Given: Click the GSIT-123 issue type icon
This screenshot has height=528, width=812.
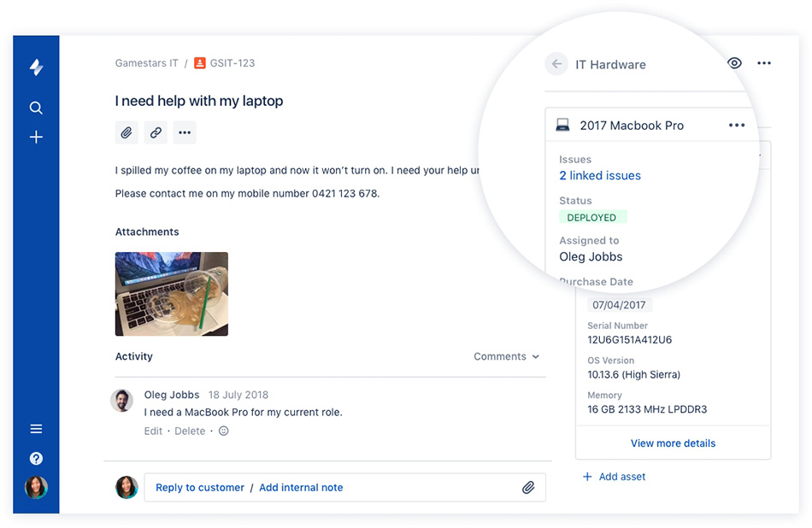Looking at the screenshot, I should [199, 62].
